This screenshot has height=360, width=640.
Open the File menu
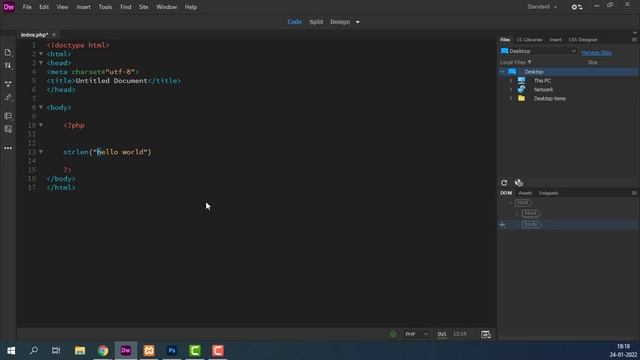27,7
